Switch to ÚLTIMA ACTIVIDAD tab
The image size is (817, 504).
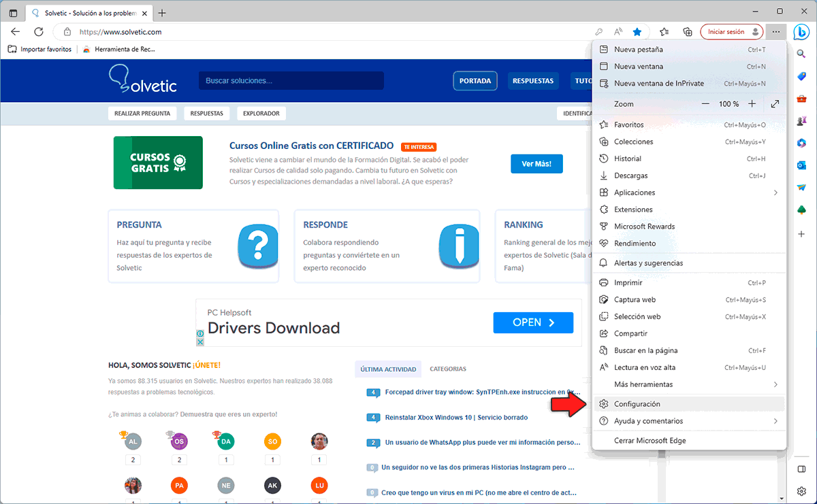(x=388, y=369)
